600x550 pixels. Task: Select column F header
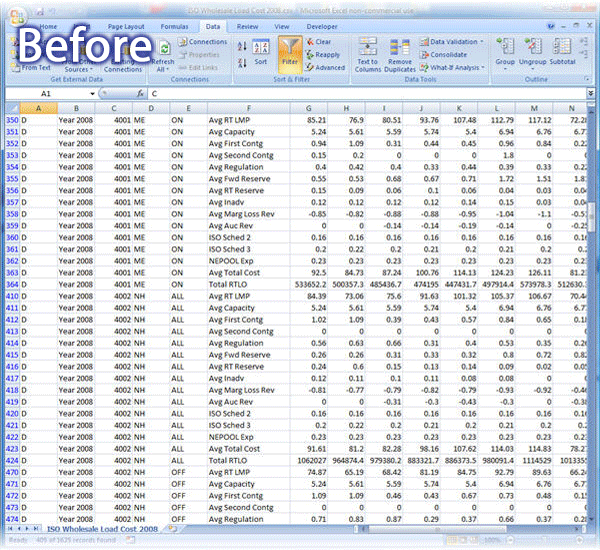tap(249, 108)
